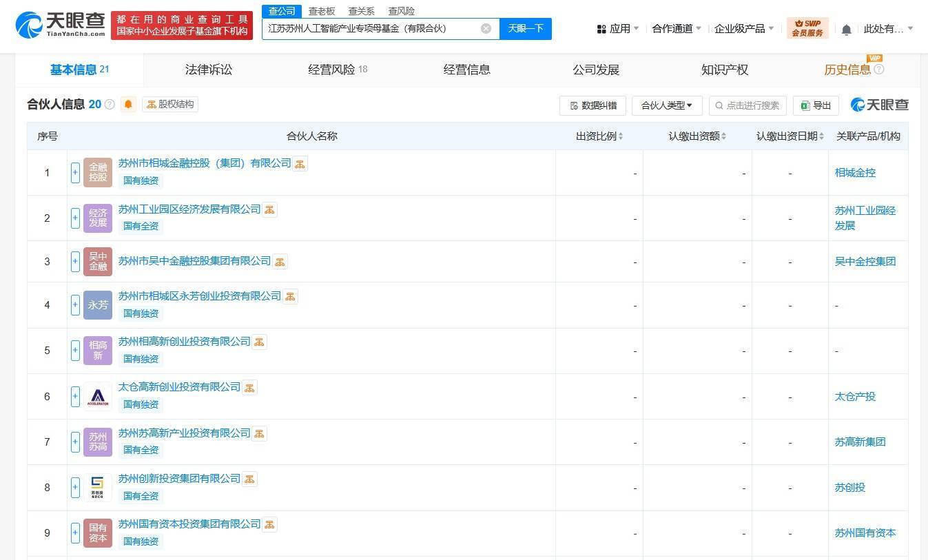The height and width of the screenshot is (560, 928).
Task: Click the 数据纠错 button
Action: tap(592, 105)
